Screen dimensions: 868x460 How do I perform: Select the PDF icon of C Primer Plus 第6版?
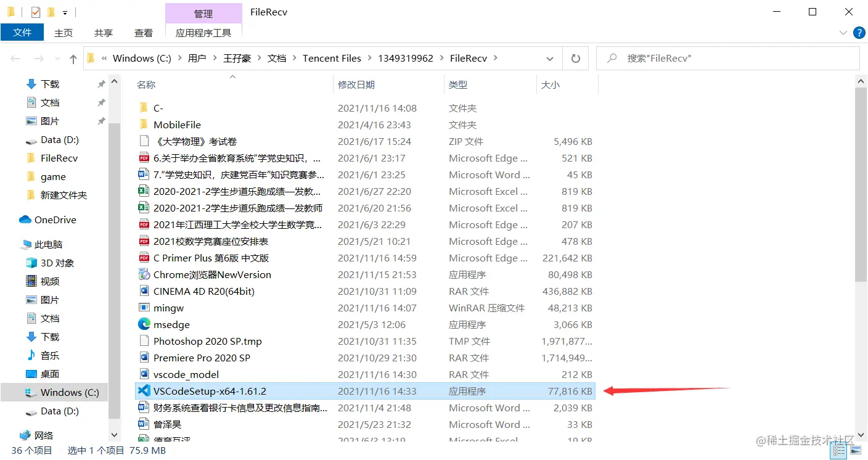(144, 258)
